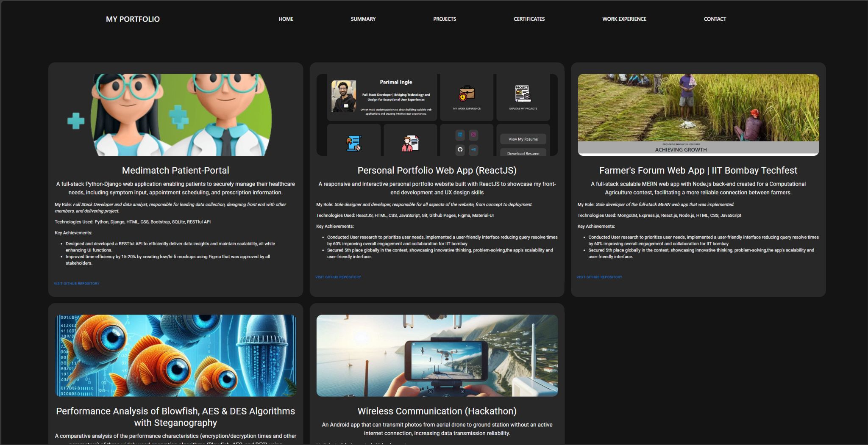Image resolution: width=868 pixels, height=445 pixels.
Task: Navigate to WORK EXPERIENCE section
Action: 624,19
